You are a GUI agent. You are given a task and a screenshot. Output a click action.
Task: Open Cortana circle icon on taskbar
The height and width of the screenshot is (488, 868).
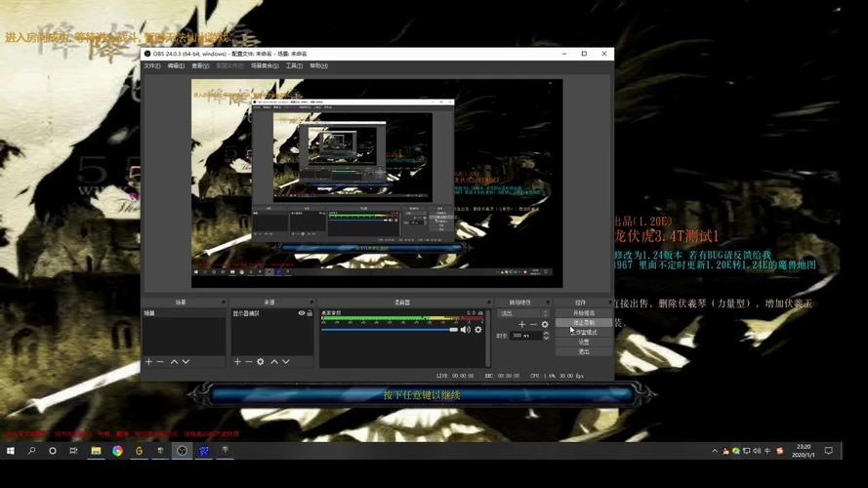pos(53,451)
